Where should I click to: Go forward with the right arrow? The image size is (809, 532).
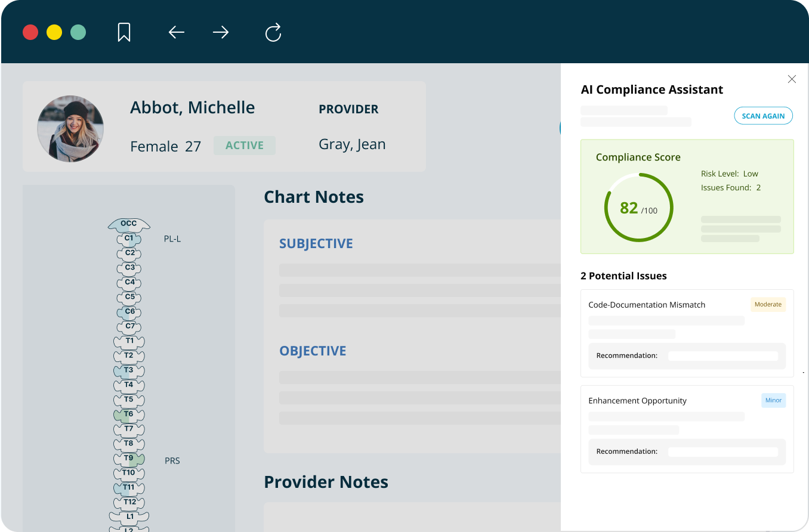point(221,32)
